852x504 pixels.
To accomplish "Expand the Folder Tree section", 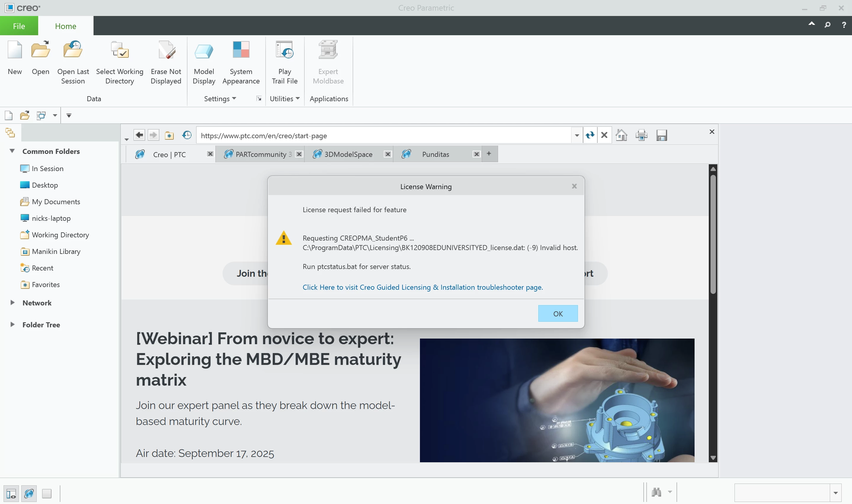I will pyautogui.click(x=12, y=324).
